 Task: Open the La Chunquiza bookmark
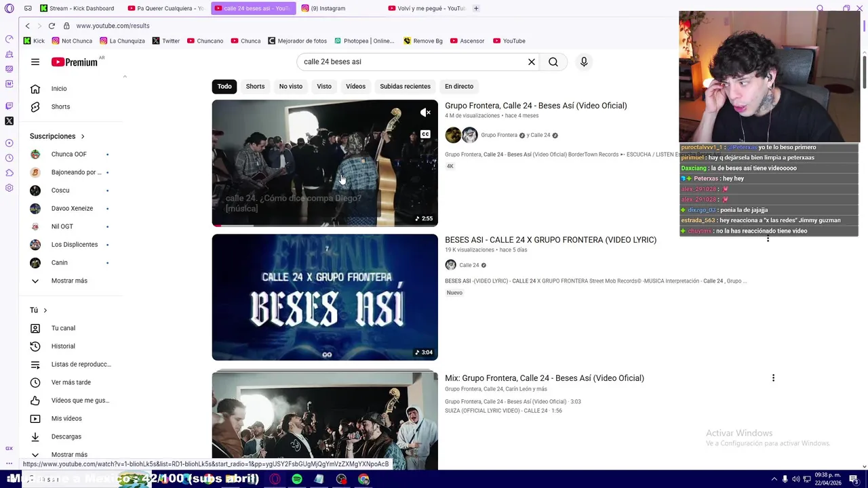tap(122, 41)
